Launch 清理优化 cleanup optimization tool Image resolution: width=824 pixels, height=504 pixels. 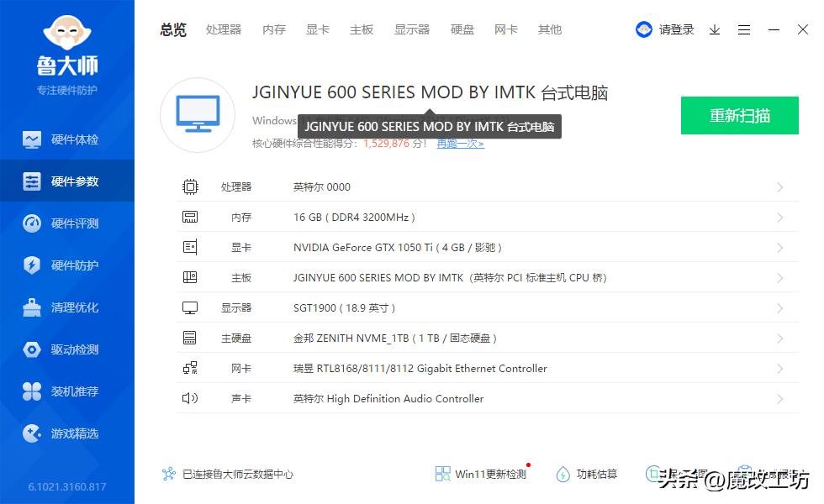(x=67, y=307)
